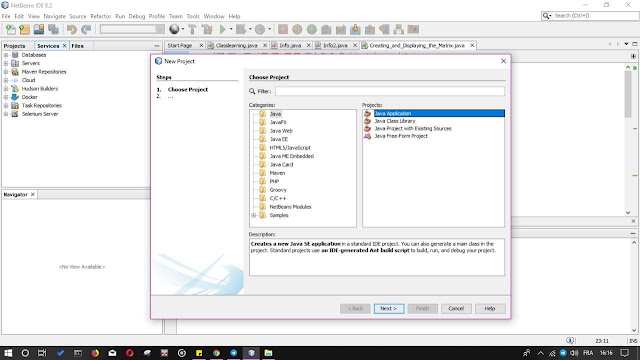Screen dimensions: 640x360
Task: Close the Info.java editor tab
Action: point(309,45)
